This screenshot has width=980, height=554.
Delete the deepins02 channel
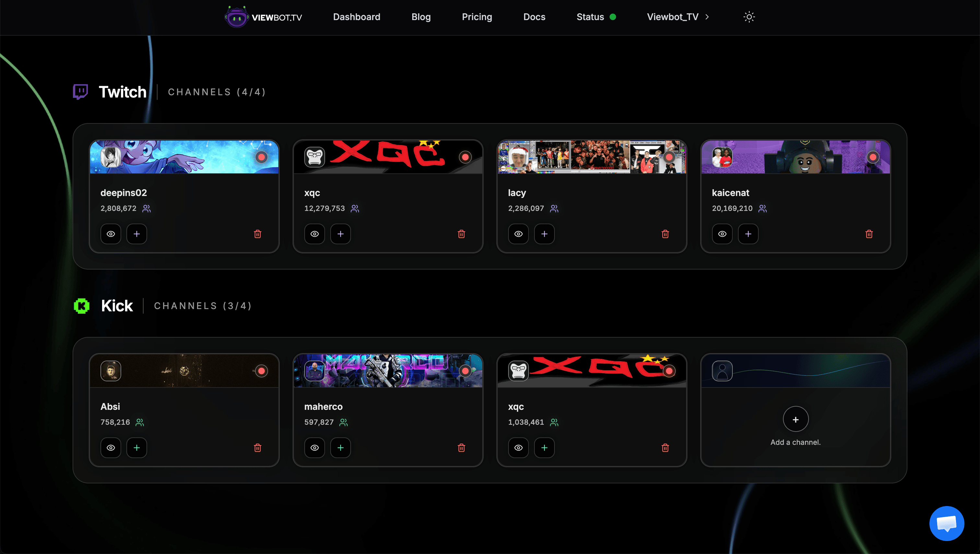coord(258,234)
